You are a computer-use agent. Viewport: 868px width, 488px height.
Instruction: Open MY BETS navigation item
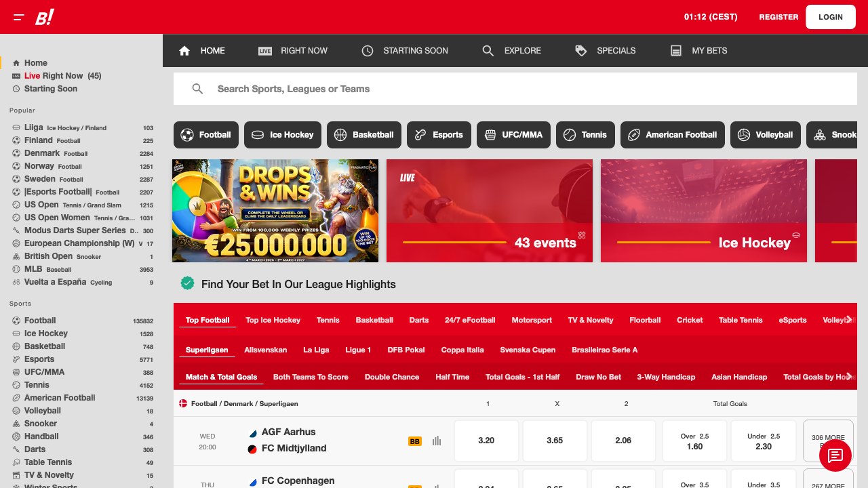698,51
